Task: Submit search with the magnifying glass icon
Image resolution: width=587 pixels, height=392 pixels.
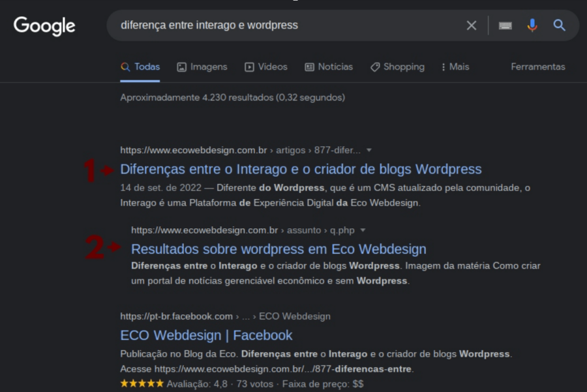Action: pyautogui.click(x=560, y=25)
